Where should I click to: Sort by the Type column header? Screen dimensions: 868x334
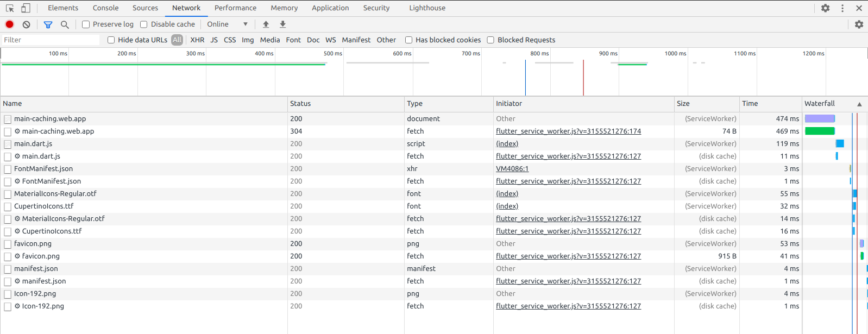tap(449, 104)
